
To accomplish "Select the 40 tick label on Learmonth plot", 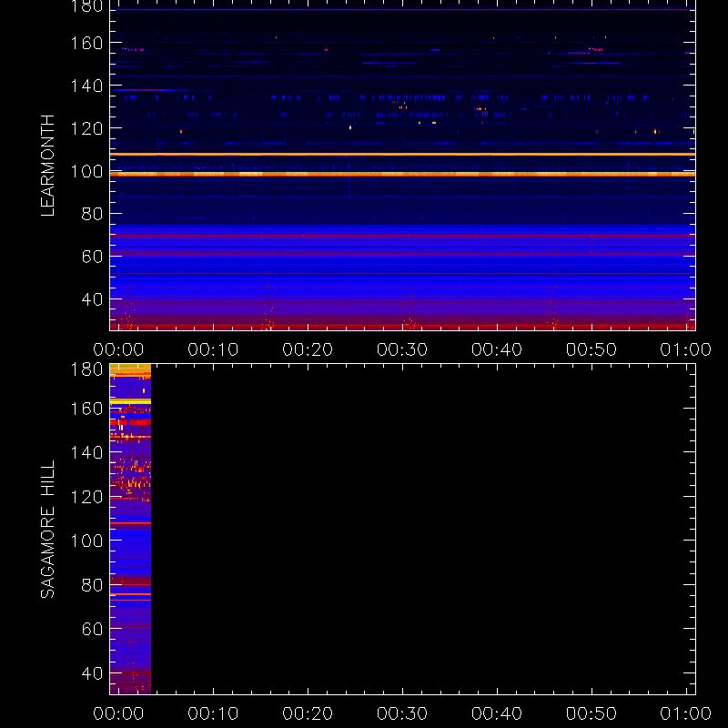I will pyautogui.click(x=92, y=299).
